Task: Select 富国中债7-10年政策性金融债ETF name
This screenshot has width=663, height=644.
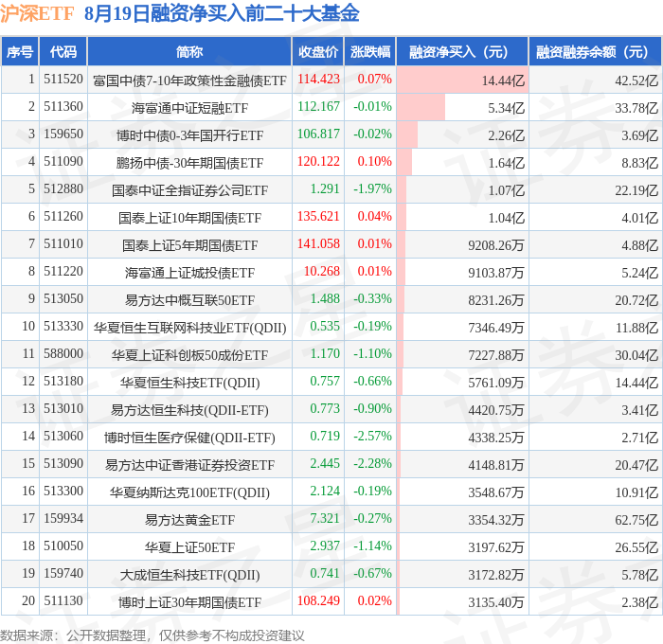Action: pyautogui.click(x=189, y=80)
